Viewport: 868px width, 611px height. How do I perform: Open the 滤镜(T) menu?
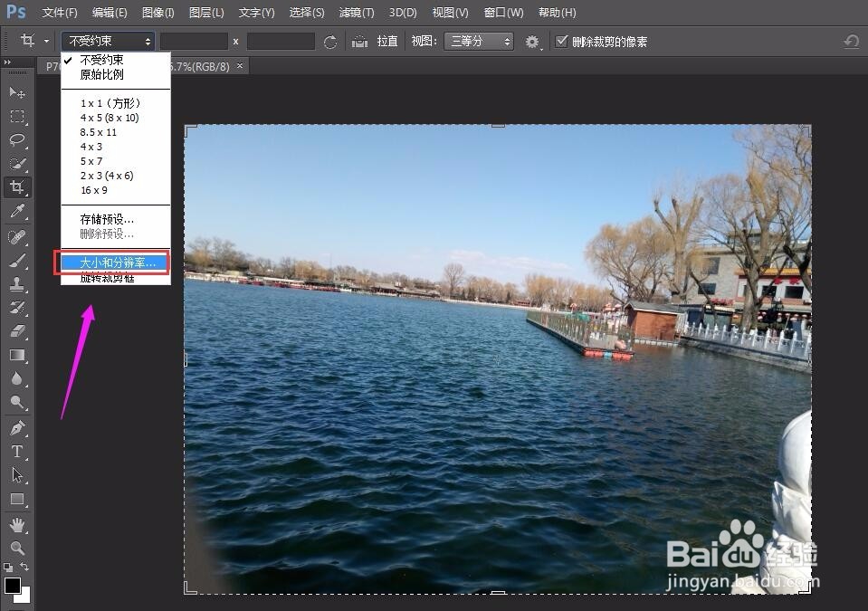(x=356, y=12)
